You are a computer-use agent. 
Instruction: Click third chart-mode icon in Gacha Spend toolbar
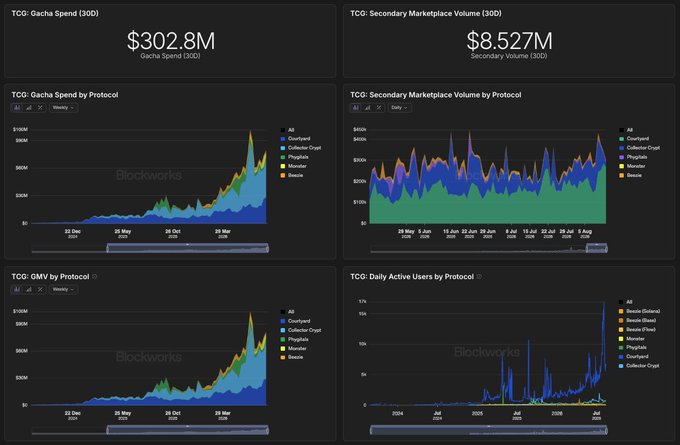point(40,108)
